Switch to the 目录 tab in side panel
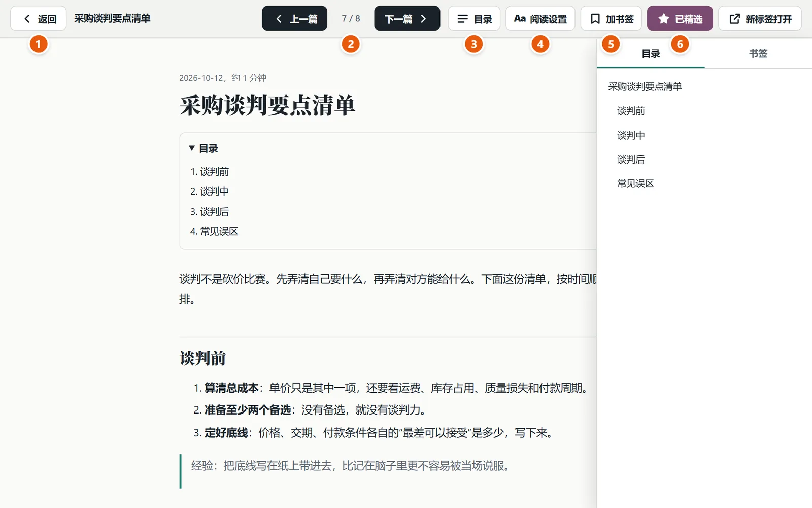812x508 pixels. click(x=651, y=53)
